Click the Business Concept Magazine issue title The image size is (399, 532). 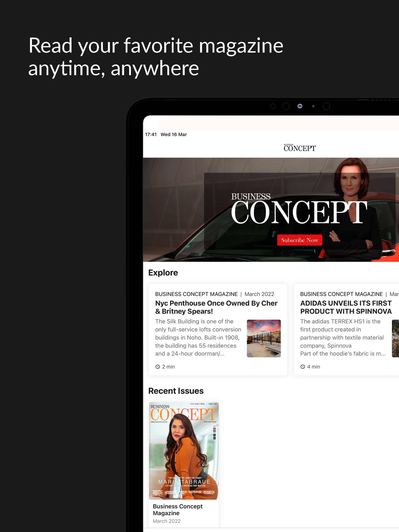pos(178,510)
